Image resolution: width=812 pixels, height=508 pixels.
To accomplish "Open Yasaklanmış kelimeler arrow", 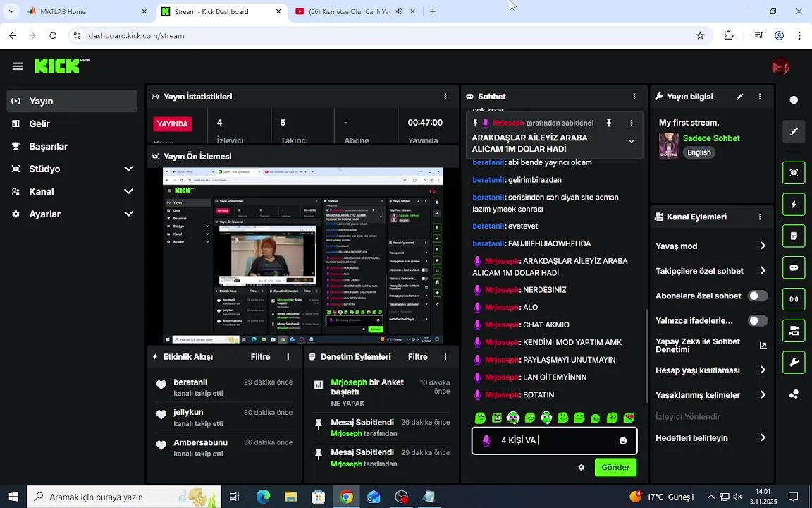I will [763, 395].
